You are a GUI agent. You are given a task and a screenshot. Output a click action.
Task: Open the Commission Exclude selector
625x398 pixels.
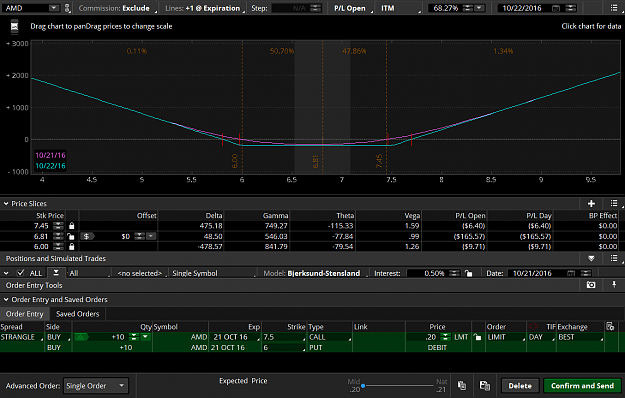[x=117, y=8]
